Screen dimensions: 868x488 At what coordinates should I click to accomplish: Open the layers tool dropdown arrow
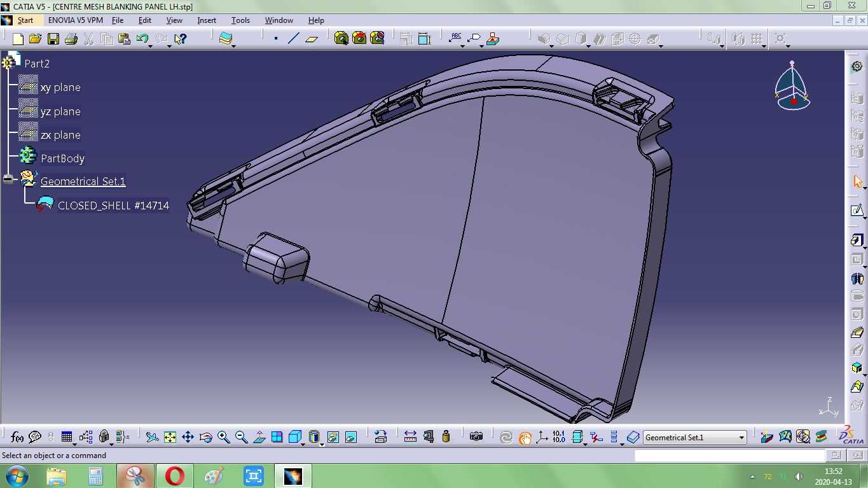point(233,45)
